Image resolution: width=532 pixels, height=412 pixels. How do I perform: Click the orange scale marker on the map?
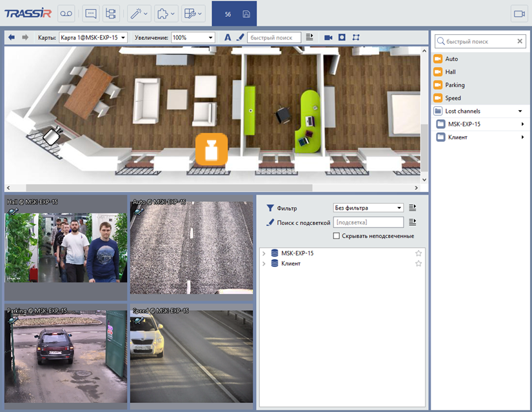pyautogui.click(x=212, y=150)
